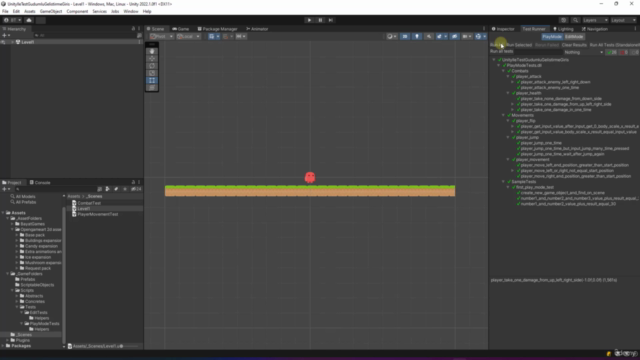
Task: Open the Local handle rotation dropdown
Action: coord(188,36)
